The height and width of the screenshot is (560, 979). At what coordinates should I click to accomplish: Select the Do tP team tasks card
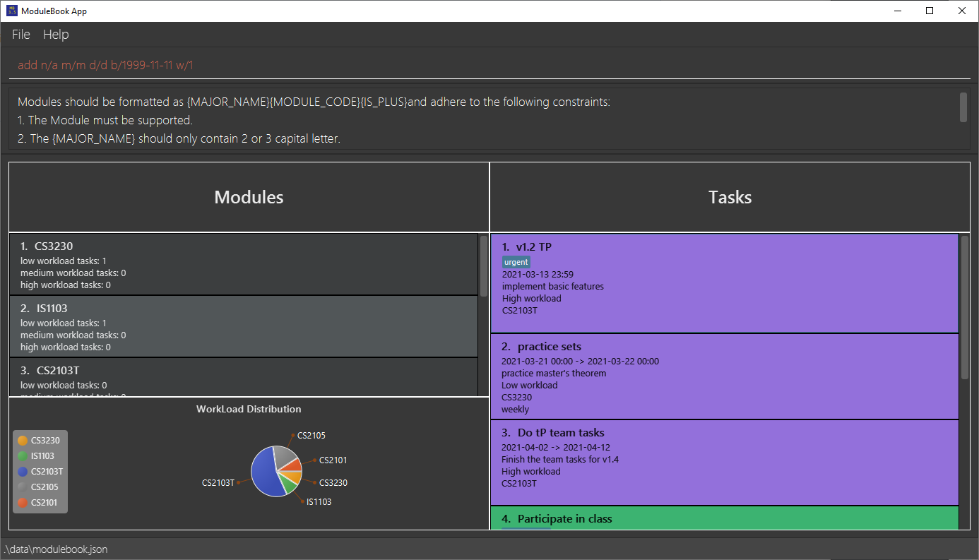tap(725, 463)
